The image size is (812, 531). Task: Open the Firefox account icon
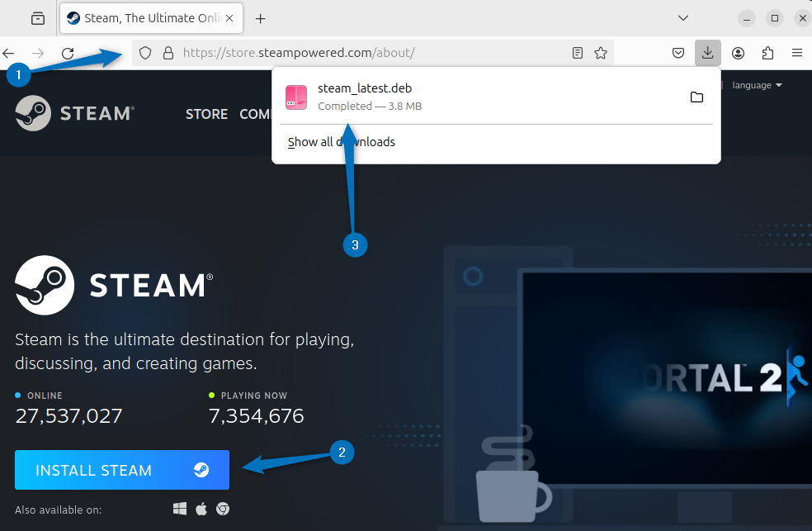click(x=738, y=52)
